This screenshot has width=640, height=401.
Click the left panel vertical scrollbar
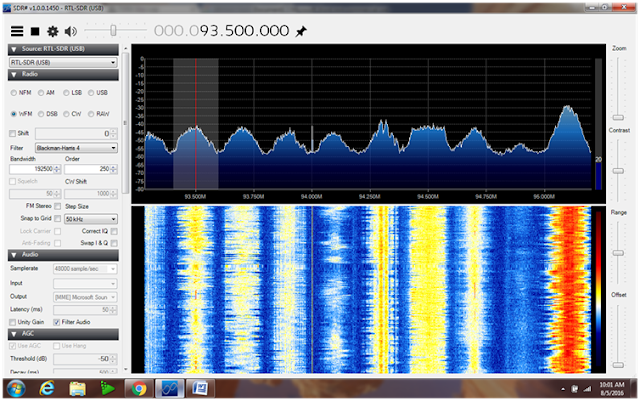pos(125,123)
